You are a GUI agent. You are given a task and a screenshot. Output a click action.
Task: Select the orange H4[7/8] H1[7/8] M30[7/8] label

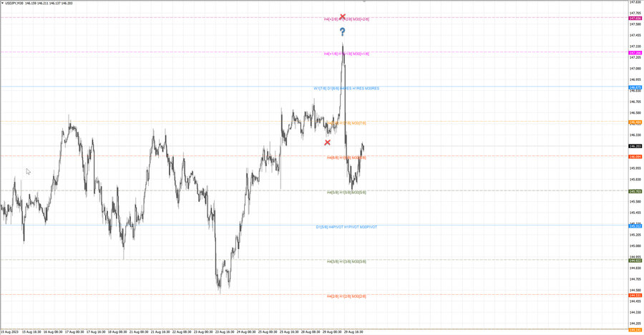tap(346, 123)
